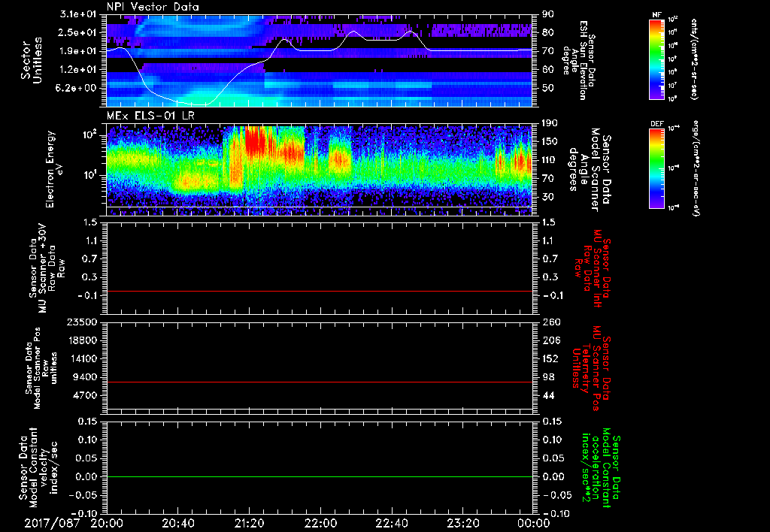Click the "2.5e+01" sector tick value
Viewport: 770px width, 532px height.
click(78, 32)
